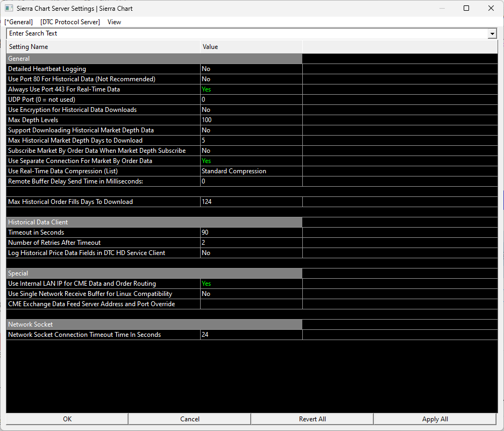Click the Revert All button
The height and width of the screenshot is (431, 504).
pos(313,419)
